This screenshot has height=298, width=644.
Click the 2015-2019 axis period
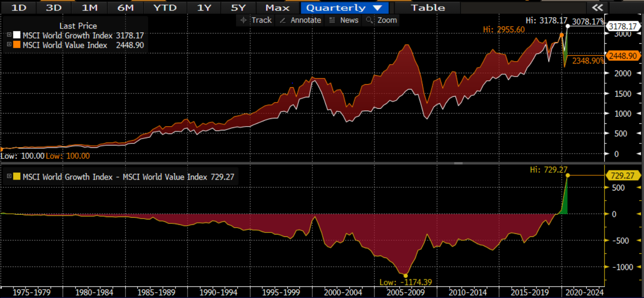point(530,292)
